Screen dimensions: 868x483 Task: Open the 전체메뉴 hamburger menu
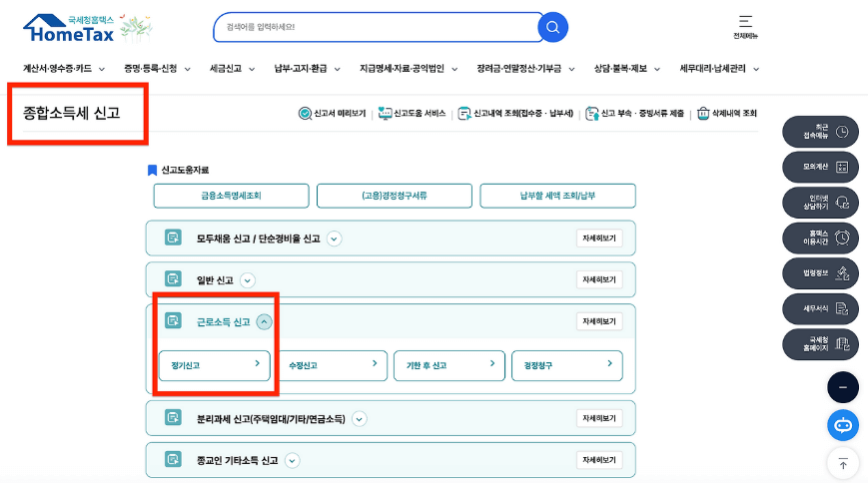pyautogui.click(x=745, y=26)
